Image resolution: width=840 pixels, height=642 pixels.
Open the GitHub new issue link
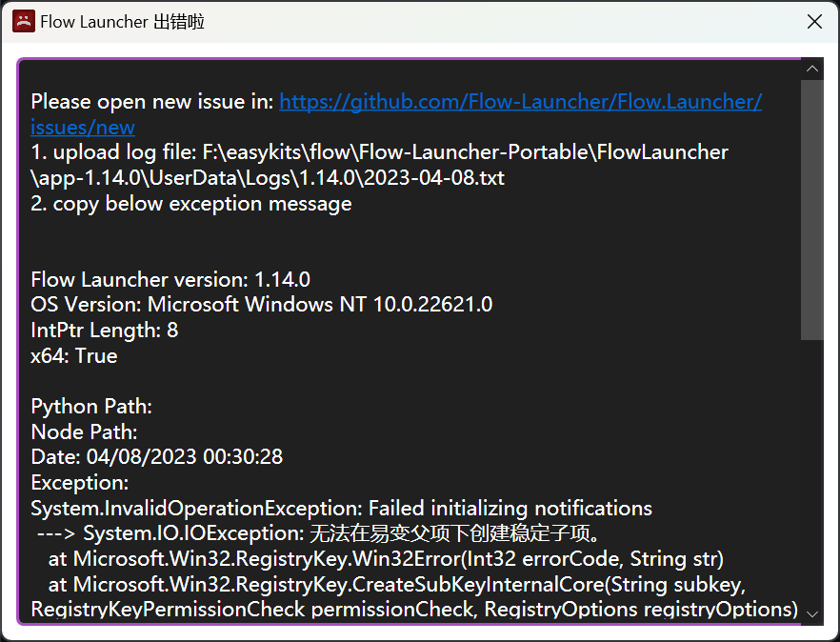[x=519, y=101]
